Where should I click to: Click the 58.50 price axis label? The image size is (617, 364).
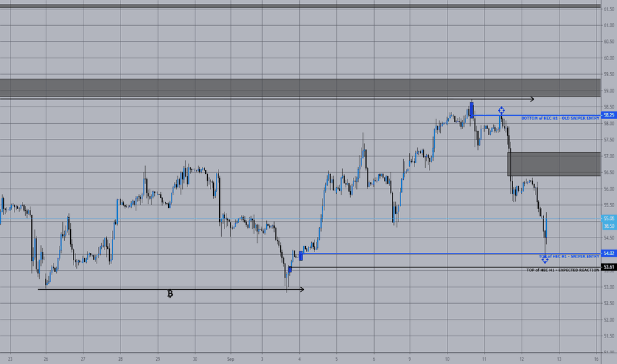pos(609,107)
